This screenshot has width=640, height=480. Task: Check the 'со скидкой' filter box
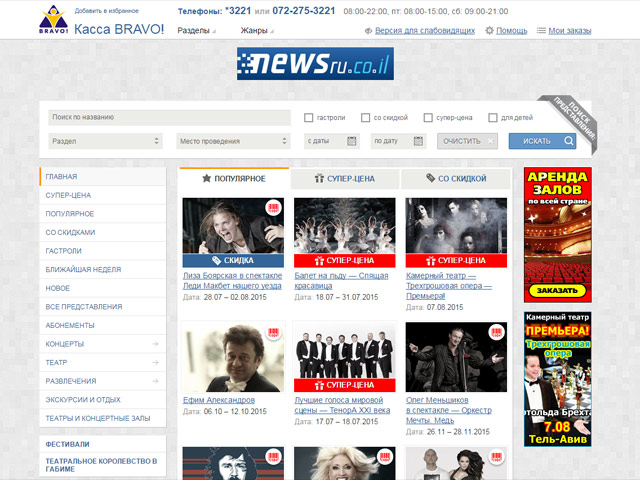pos(365,118)
